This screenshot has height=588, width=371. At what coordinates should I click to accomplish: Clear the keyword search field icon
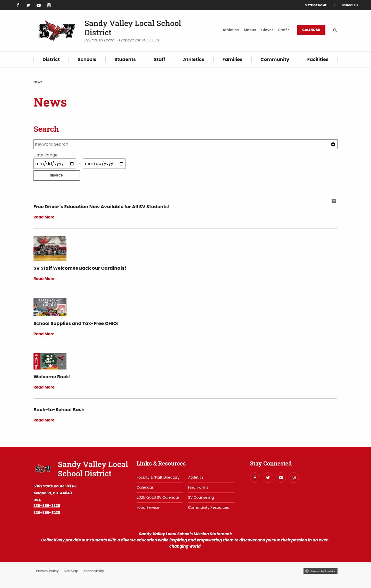tap(333, 144)
